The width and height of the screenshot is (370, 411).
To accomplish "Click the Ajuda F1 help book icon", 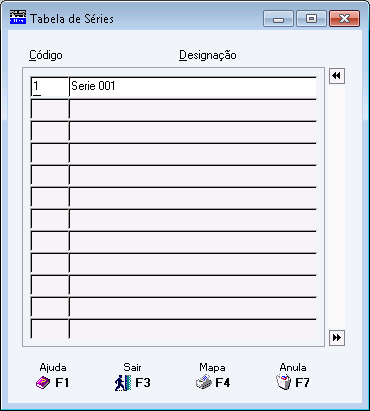I will pos(43,382).
